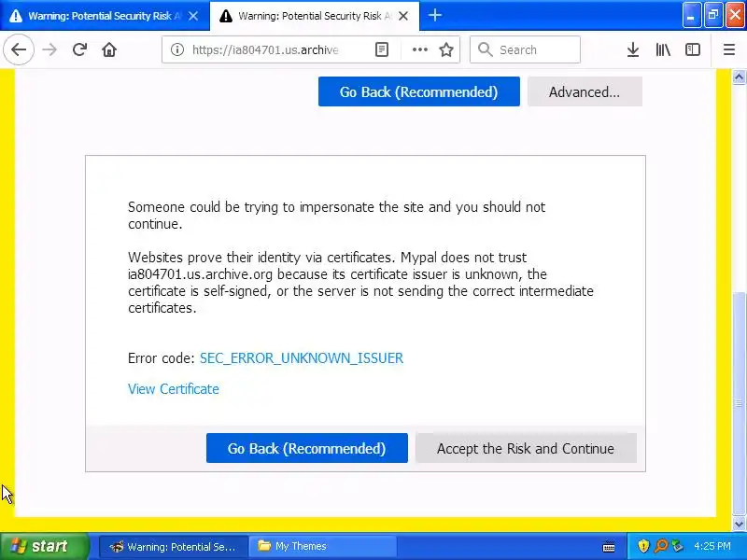
Task: Minimize the browser window
Action: click(691, 15)
